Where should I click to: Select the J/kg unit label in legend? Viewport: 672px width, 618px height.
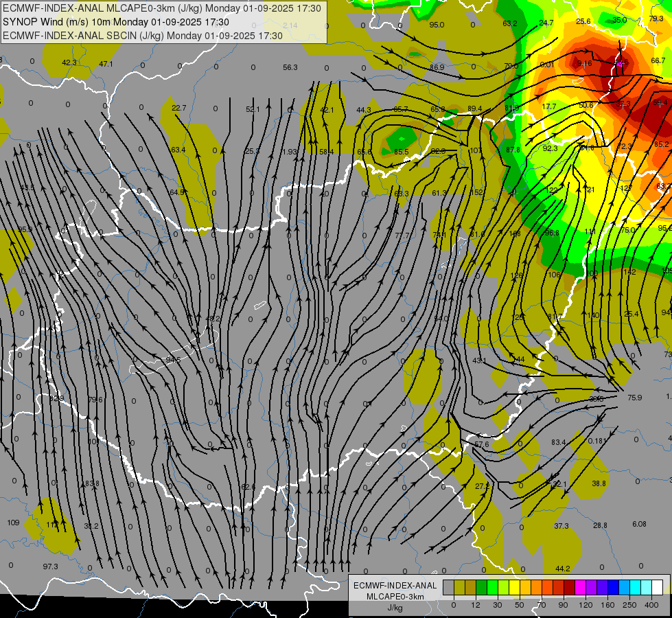pyautogui.click(x=395, y=607)
